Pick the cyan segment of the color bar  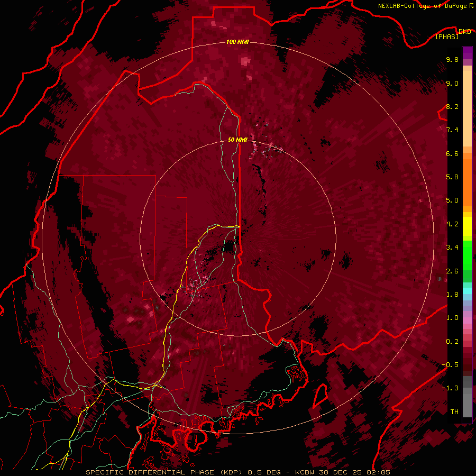pos(467,291)
